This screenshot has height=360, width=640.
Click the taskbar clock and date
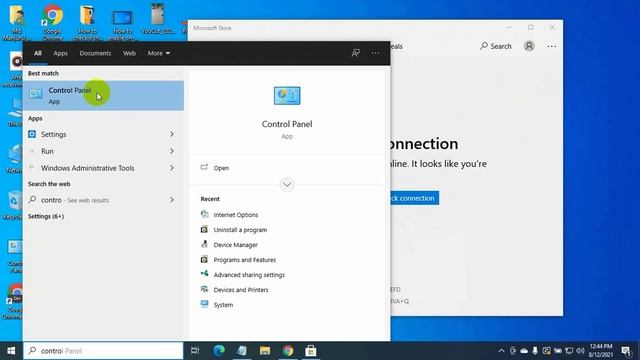pos(601,351)
